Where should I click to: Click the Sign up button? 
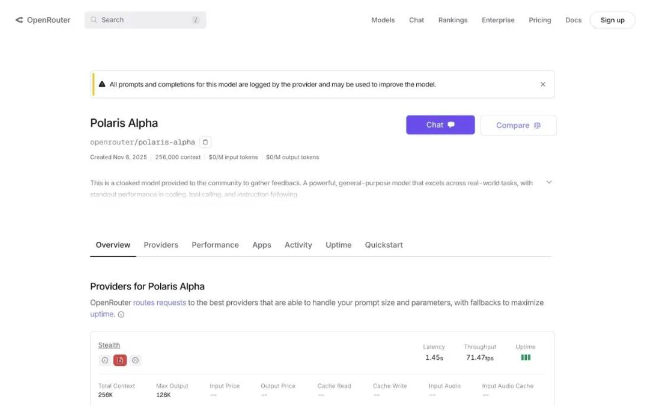point(612,20)
